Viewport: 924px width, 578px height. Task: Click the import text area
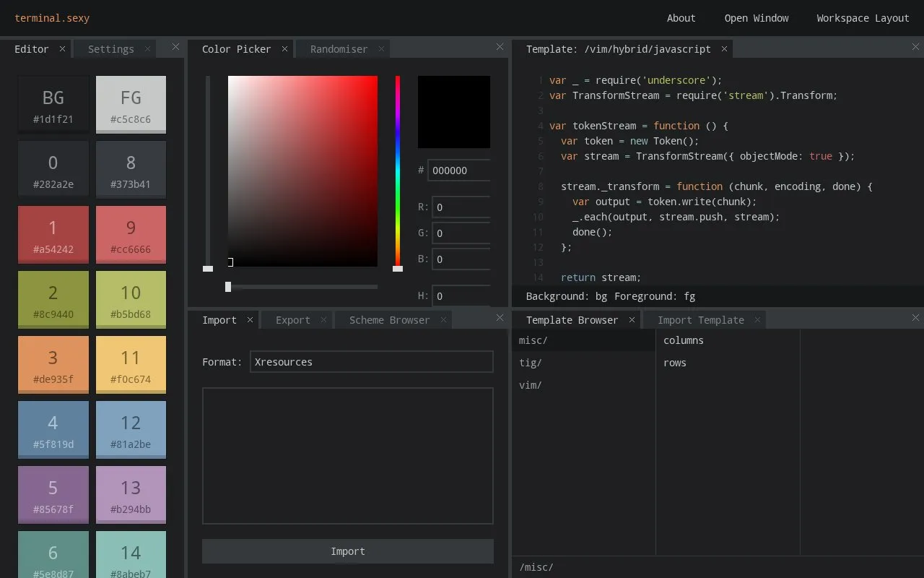[x=348, y=456]
